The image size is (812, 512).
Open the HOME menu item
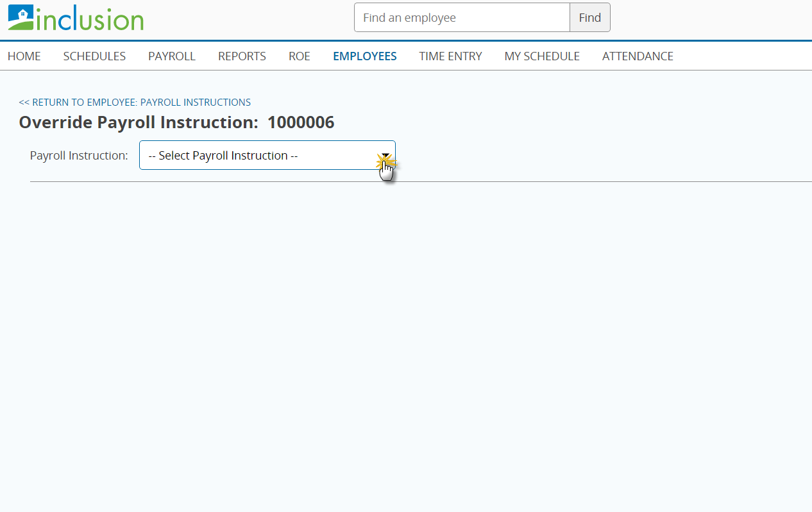click(24, 56)
